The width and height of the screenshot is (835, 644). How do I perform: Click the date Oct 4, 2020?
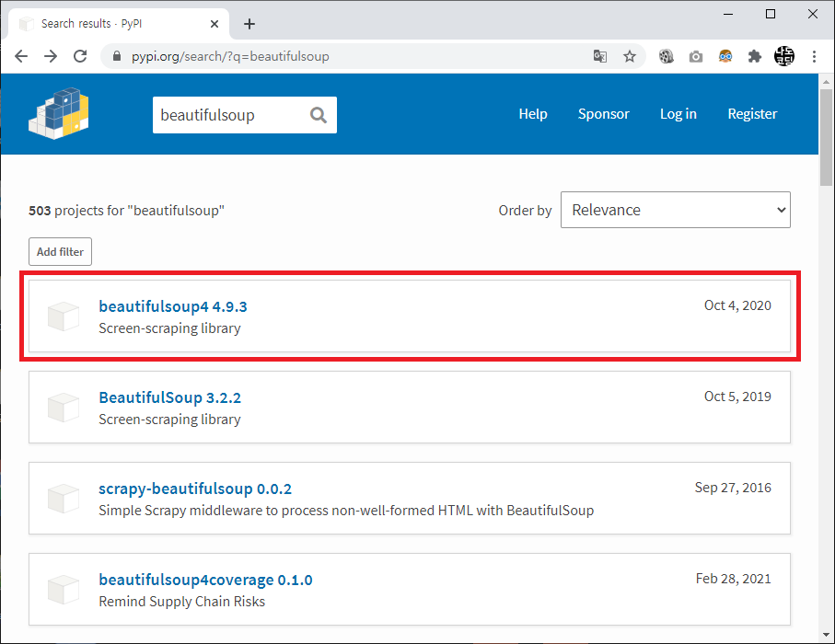point(737,305)
